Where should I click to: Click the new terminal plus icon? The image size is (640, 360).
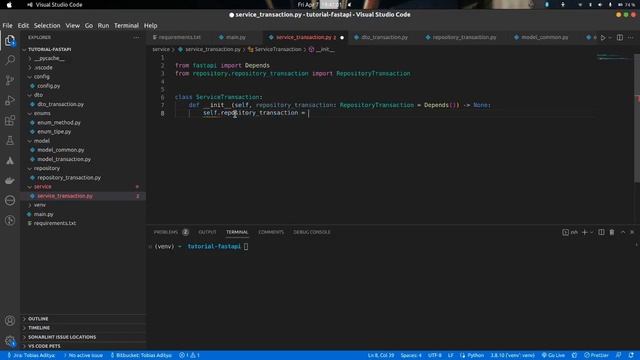(584, 232)
